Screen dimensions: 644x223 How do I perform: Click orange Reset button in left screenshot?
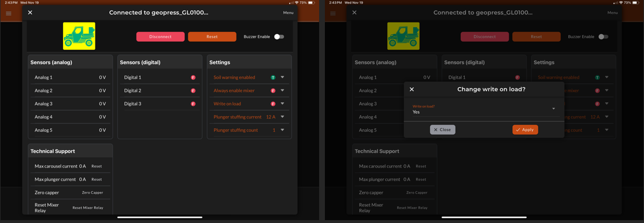click(212, 36)
